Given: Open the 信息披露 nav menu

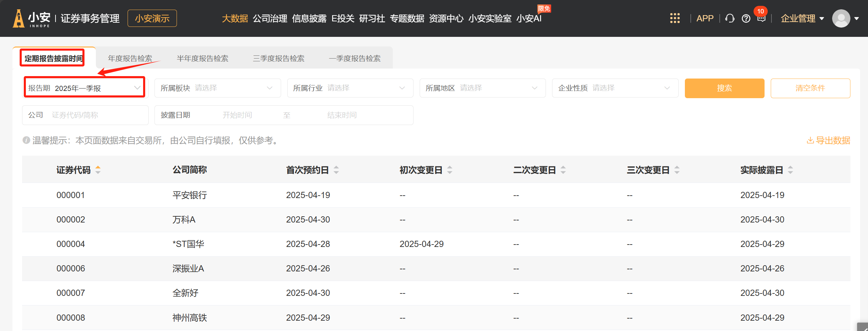Looking at the screenshot, I should 309,19.
